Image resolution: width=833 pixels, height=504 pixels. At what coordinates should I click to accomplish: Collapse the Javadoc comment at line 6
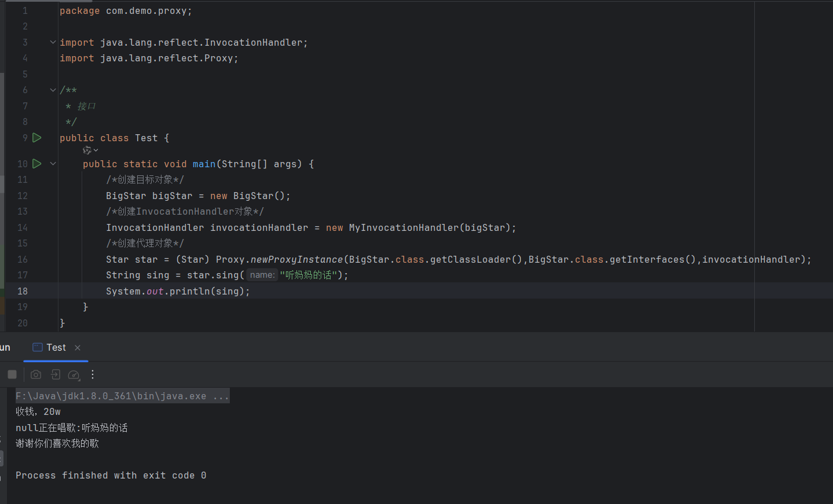[53, 90]
